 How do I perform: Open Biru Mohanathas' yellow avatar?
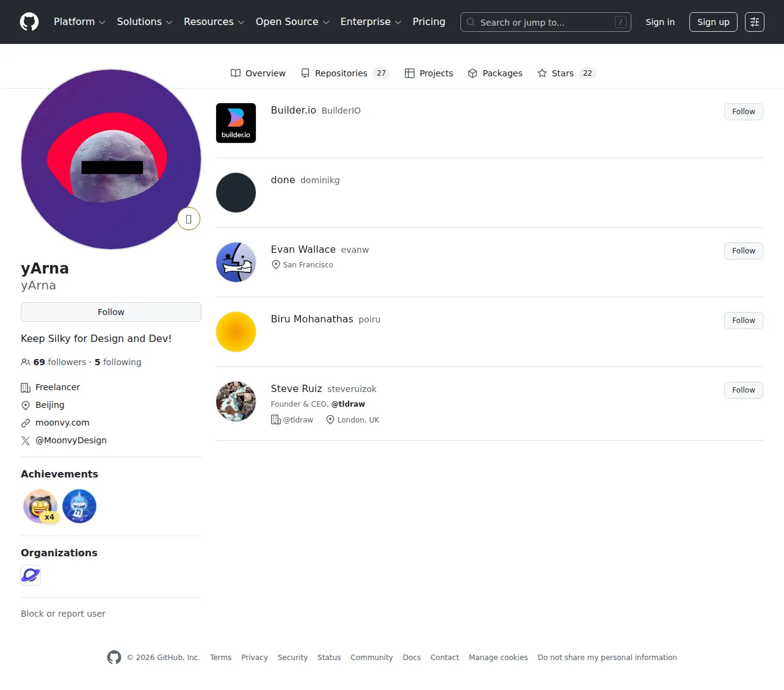click(236, 332)
